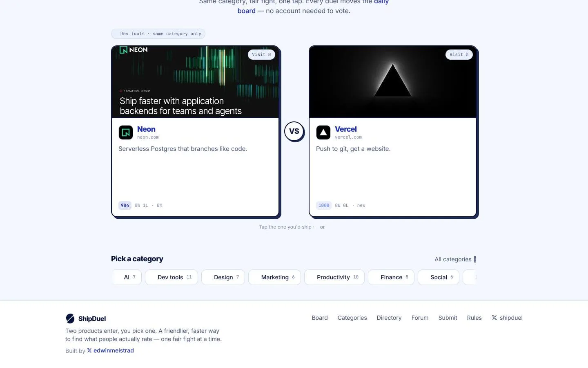Open Forum in the footer navigation

[x=420, y=318]
